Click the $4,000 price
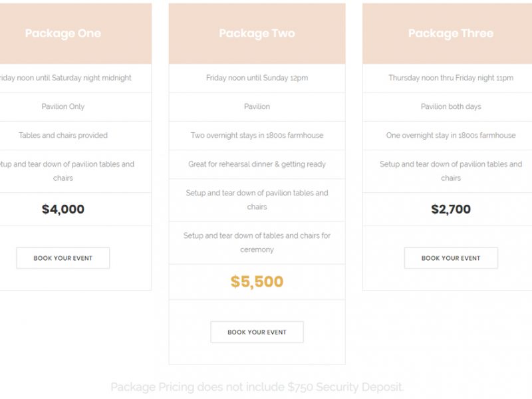This screenshot has width=532, height=399. pyautogui.click(x=63, y=209)
